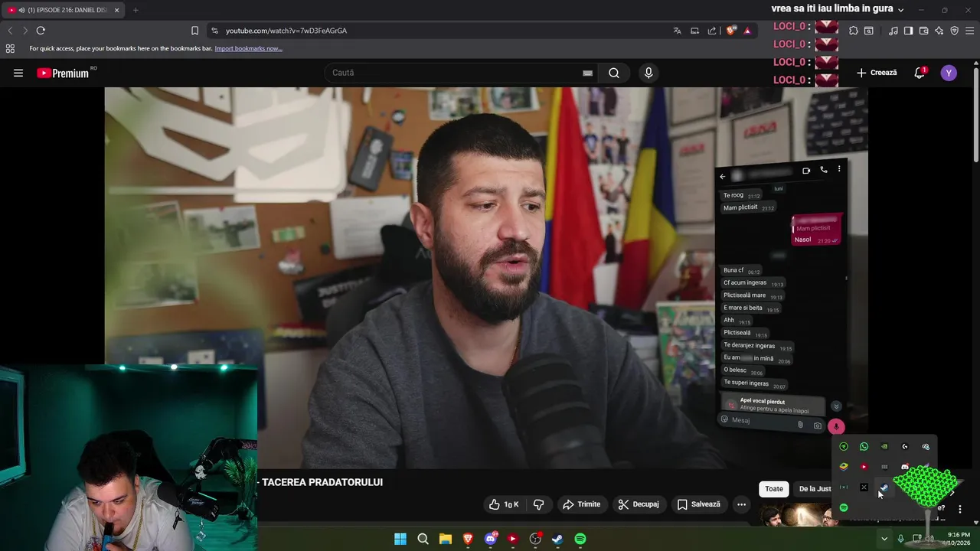Click the Steam icon in tray overflow
This screenshot has width=980, height=551.
coord(884,487)
